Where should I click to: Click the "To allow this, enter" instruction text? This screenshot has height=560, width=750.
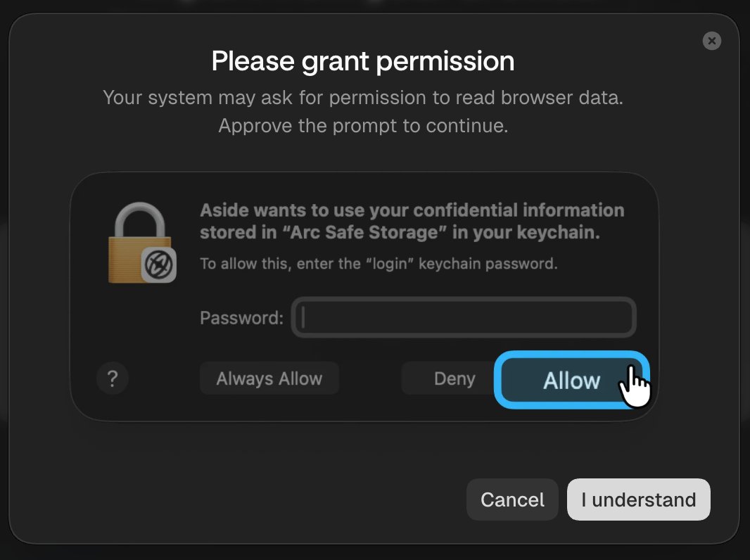(379, 264)
